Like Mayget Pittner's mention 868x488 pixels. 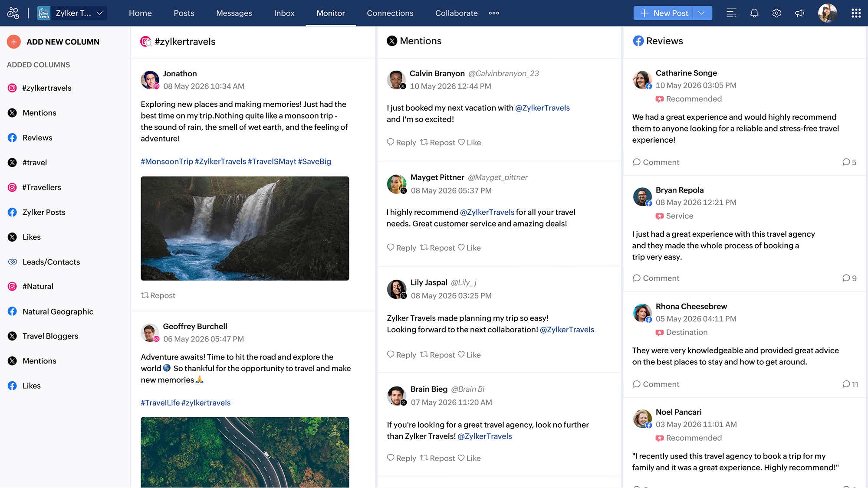coord(470,248)
